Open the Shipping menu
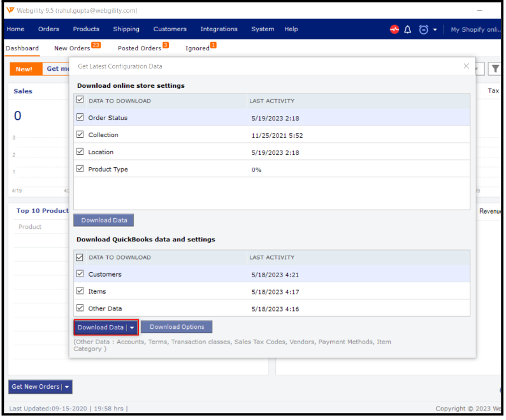 point(126,29)
